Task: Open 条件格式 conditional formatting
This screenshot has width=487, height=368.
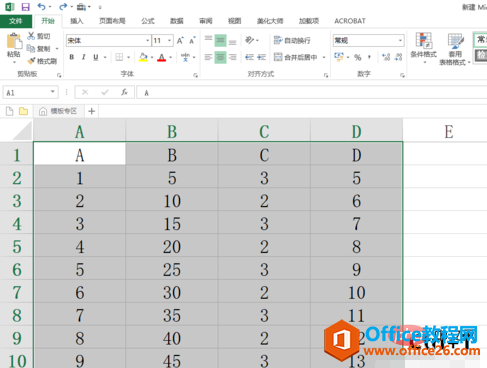Action: coord(424,48)
